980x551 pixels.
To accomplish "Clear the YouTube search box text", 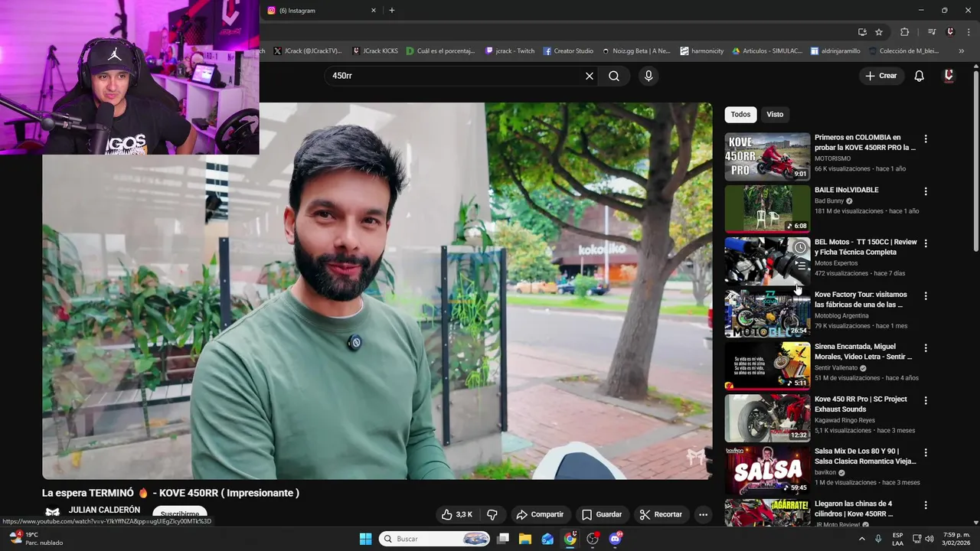I will coord(590,76).
